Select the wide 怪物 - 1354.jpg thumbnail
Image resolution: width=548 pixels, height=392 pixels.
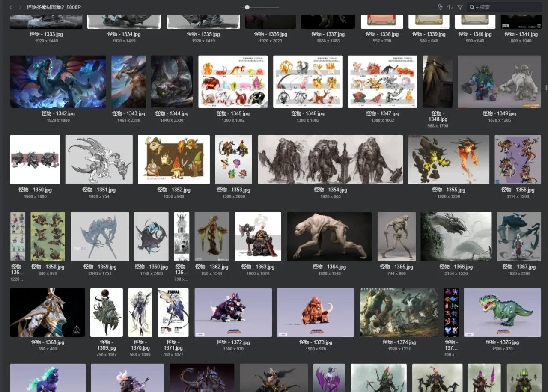(x=331, y=160)
